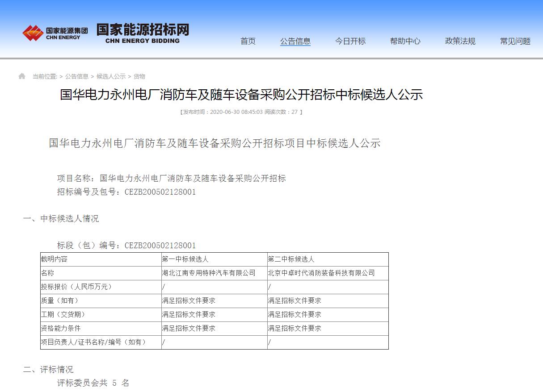Go to 帮助中心 page
Screen dimensions: 543x392
[x=405, y=41]
